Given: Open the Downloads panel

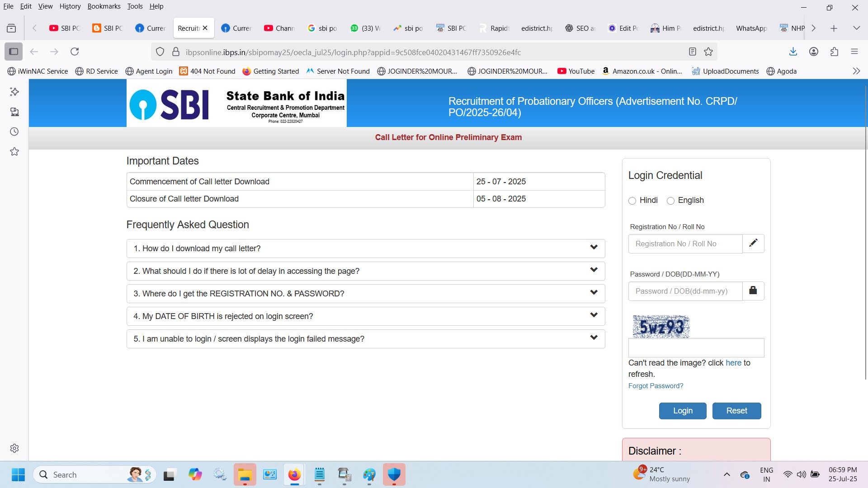Looking at the screenshot, I should tap(793, 52).
